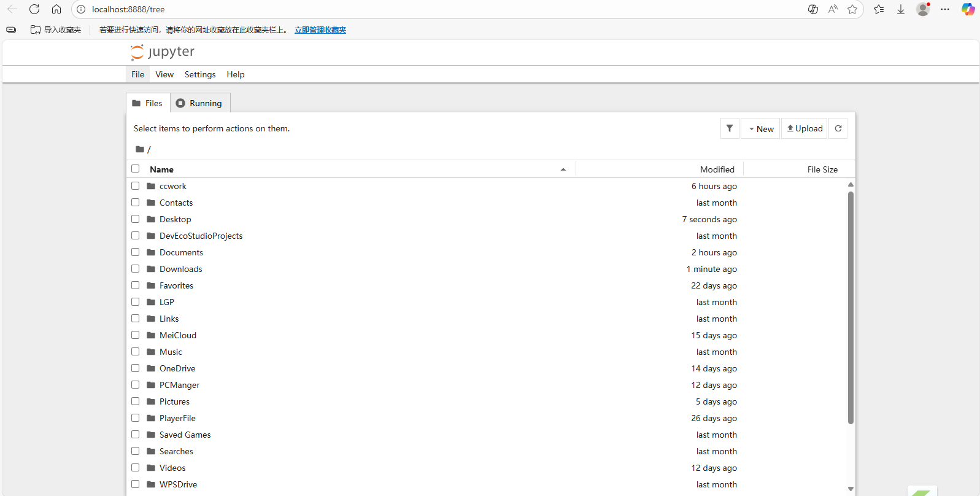Click the folder icon next to Favorites
The width and height of the screenshot is (980, 496).
point(151,285)
